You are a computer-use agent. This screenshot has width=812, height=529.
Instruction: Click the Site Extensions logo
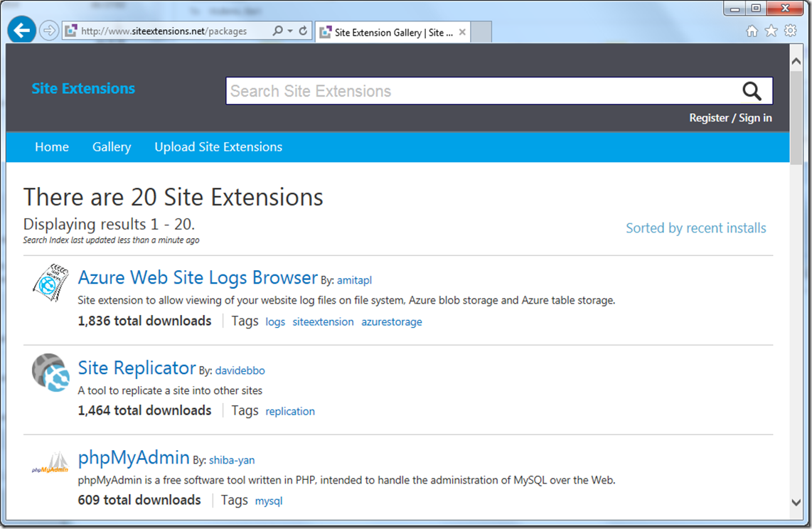pyautogui.click(x=83, y=88)
